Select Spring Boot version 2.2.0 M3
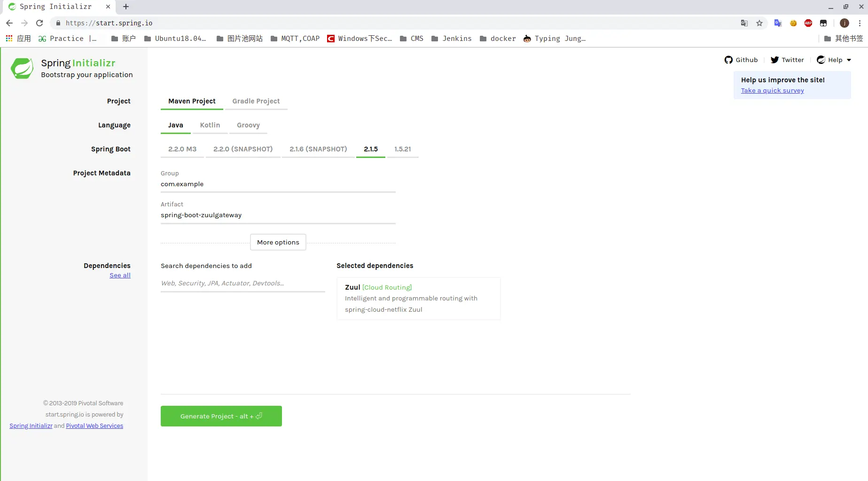This screenshot has width=868, height=481. tap(182, 149)
